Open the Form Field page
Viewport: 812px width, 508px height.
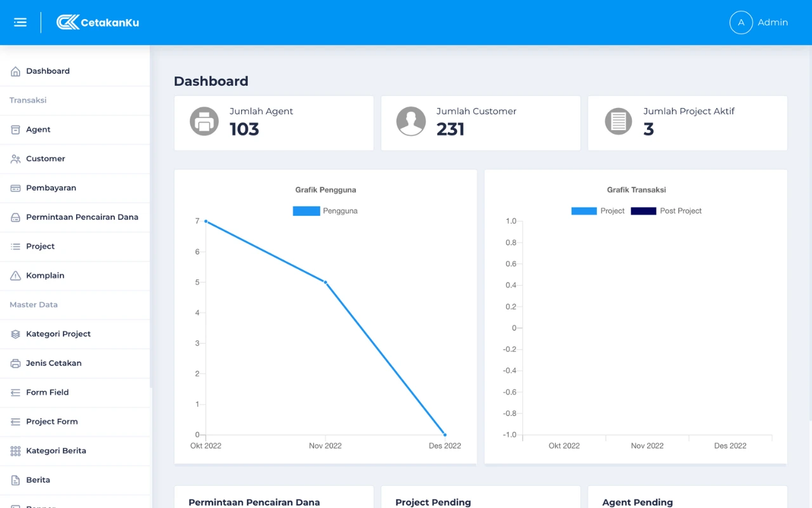48,392
